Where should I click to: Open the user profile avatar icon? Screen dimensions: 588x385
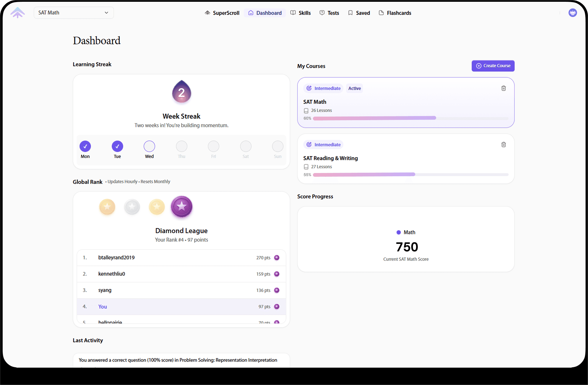coord(572,13)
